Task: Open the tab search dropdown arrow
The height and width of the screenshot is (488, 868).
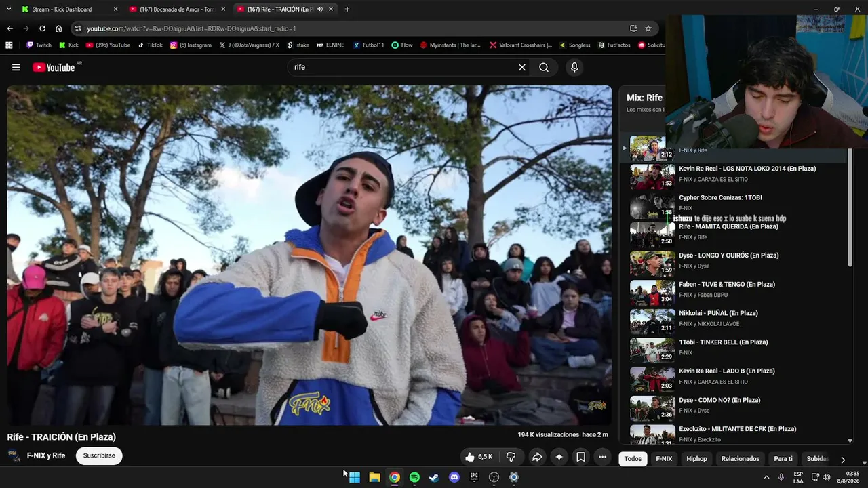Action: pos(9,9)
